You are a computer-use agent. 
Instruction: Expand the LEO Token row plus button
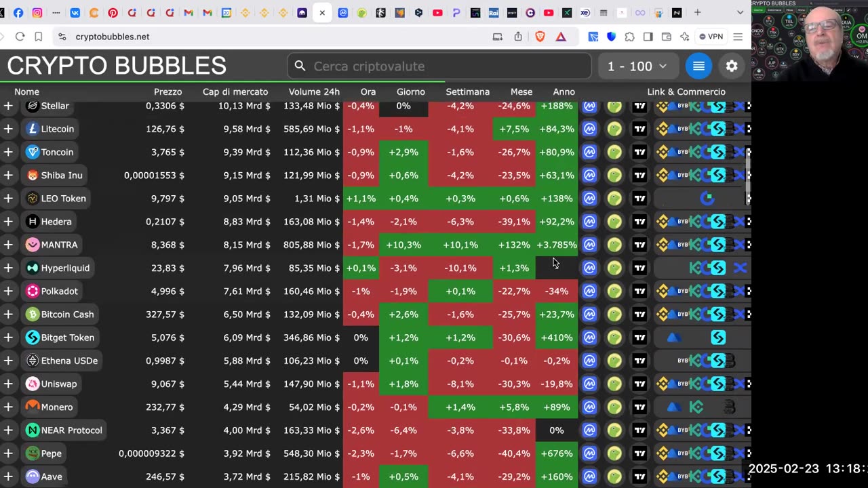[8, 199]
